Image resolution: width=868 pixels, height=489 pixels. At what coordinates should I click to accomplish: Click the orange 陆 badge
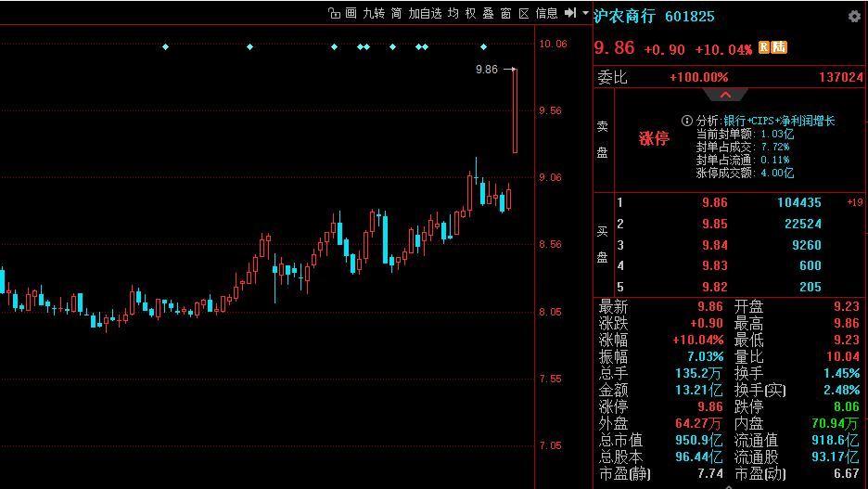779,47
